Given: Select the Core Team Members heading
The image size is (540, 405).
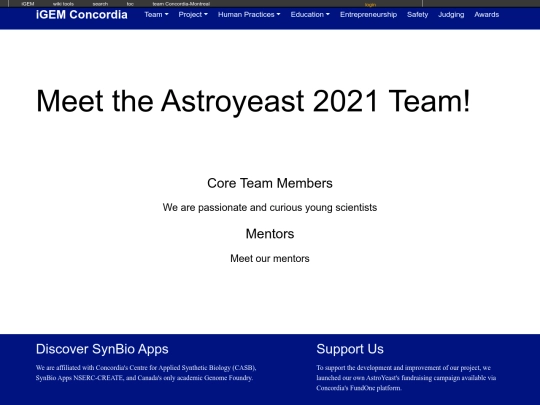Looking at the screenshot, I should pos(270,183).
